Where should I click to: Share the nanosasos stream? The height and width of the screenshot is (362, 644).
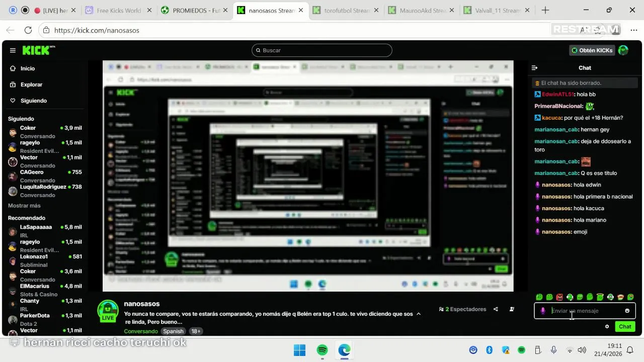(x=496, y=309)
